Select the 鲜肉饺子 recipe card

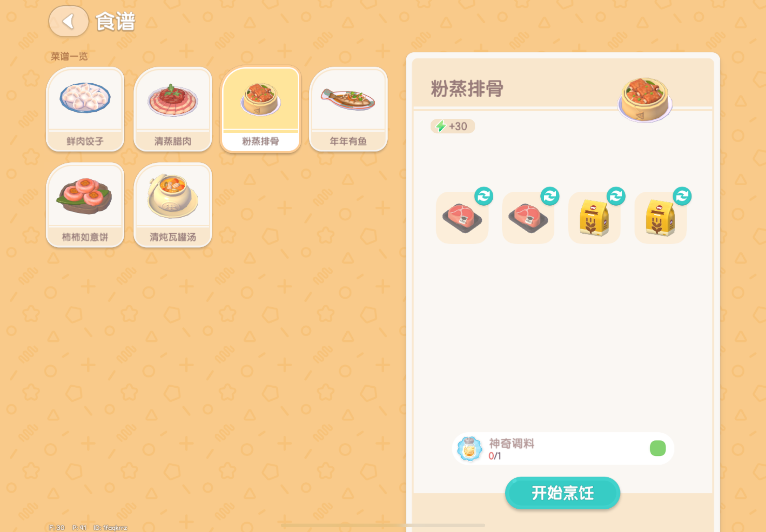(x=85, y=109)
